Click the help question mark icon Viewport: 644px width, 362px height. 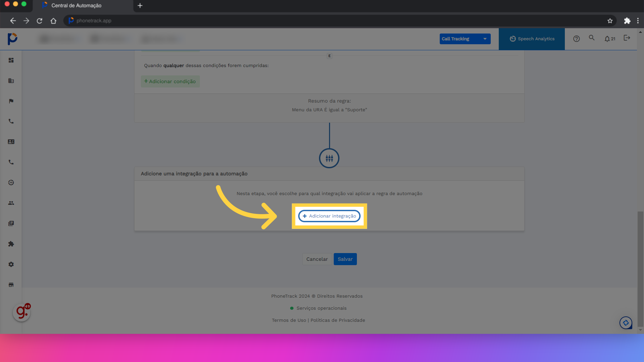tap(576, 39)
